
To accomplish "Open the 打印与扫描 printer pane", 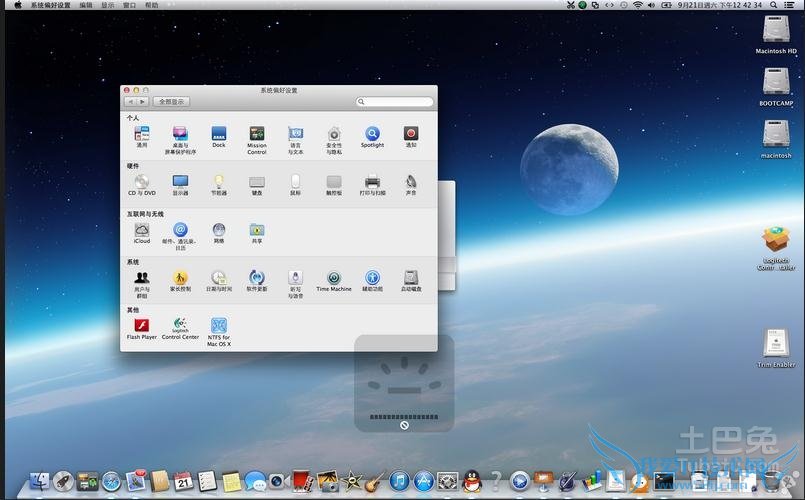I will point(372,182).
